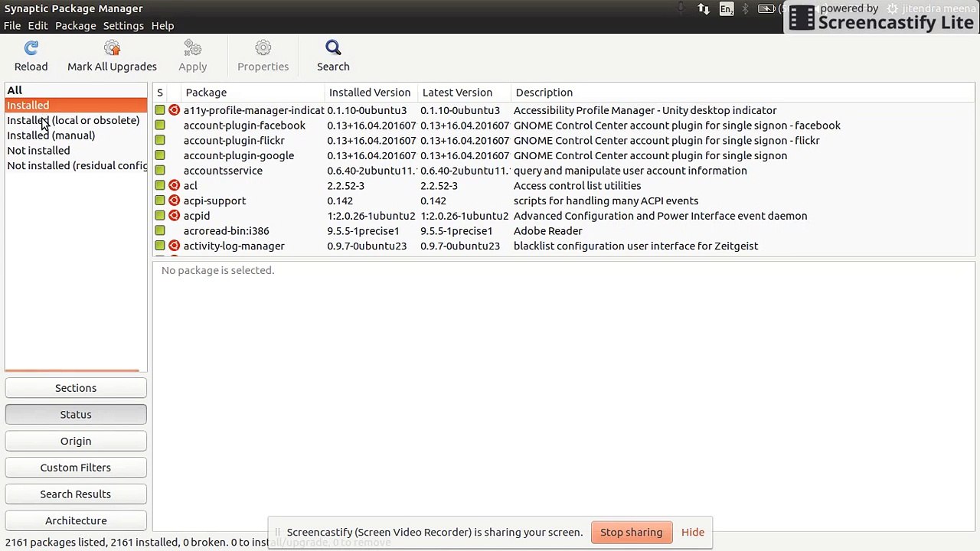Viewport: 980px width, 551px height.
Task: Click Ubuntu icon beside acpi-support
Action: pos(175,201)
